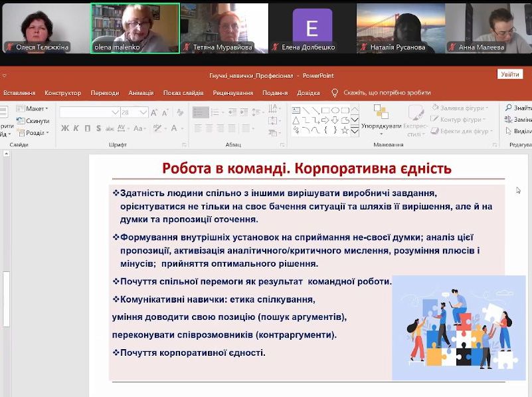Pick the star shape from the shapes gallery
Viewport: 532px width, 397px height.
(x=345, y=130)
